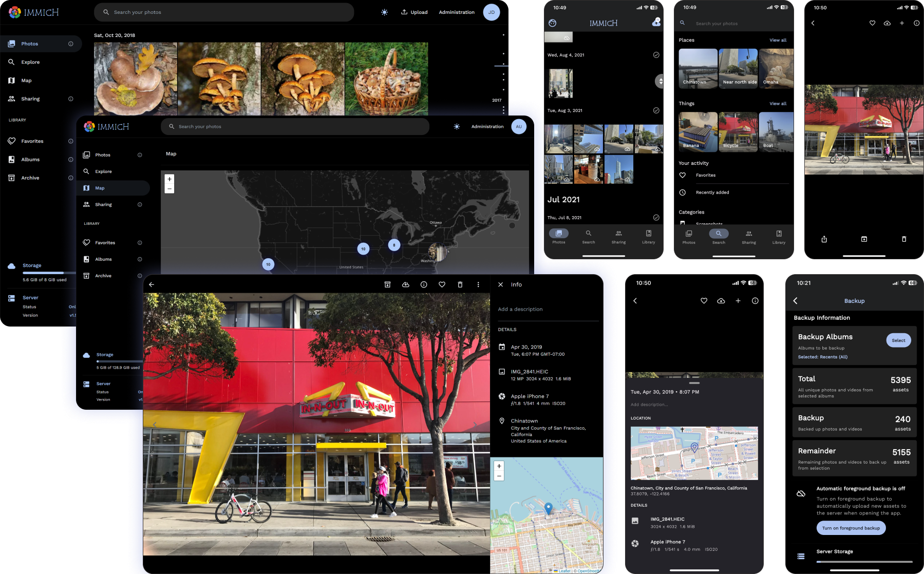Image resolution: width=924 pixels, height=574 pixels.
Task: Click View all next to Places
Action: [778, 40]
